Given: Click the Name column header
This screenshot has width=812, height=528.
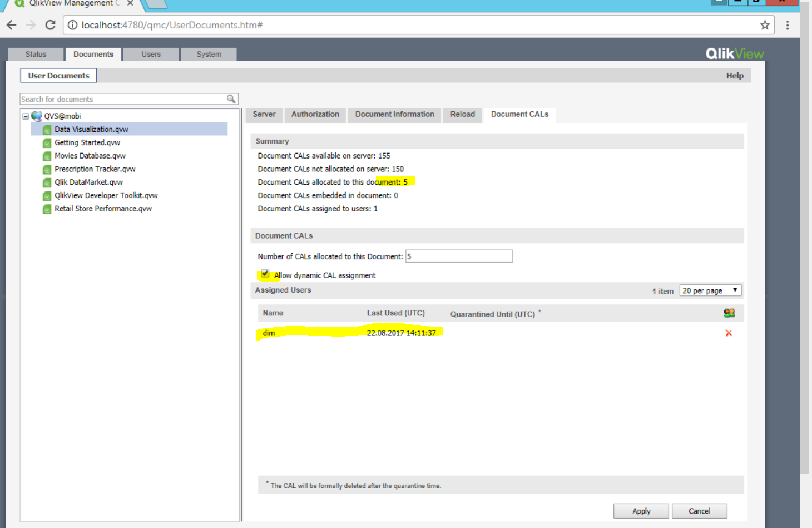Looking at the screenshot, I should click(273, 313).
